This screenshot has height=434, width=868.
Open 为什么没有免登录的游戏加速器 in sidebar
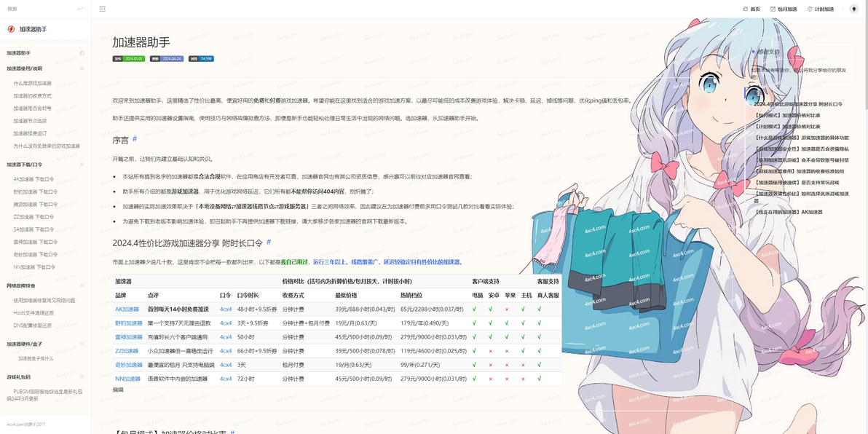pos(47,146)
